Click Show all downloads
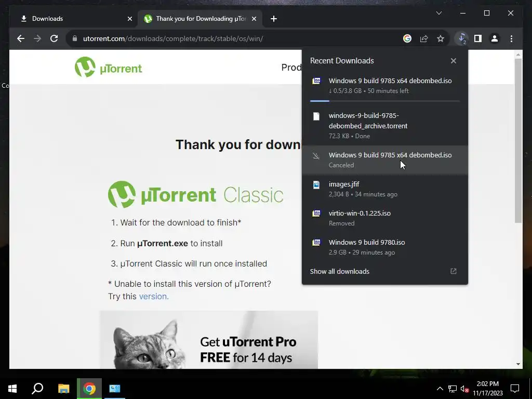 [x=340, y=271]
